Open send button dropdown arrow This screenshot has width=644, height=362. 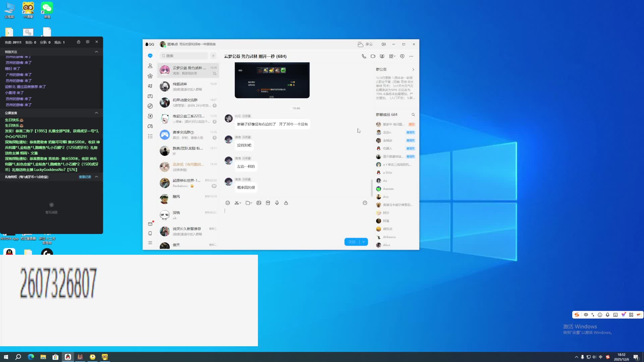tap(364, 242)
